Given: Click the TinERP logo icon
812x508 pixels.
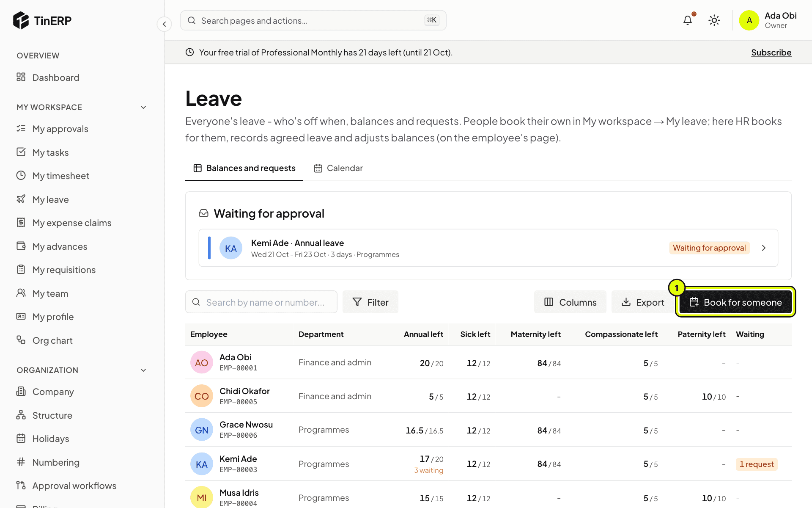Looking at the screenshot, I should coord(21,20).
